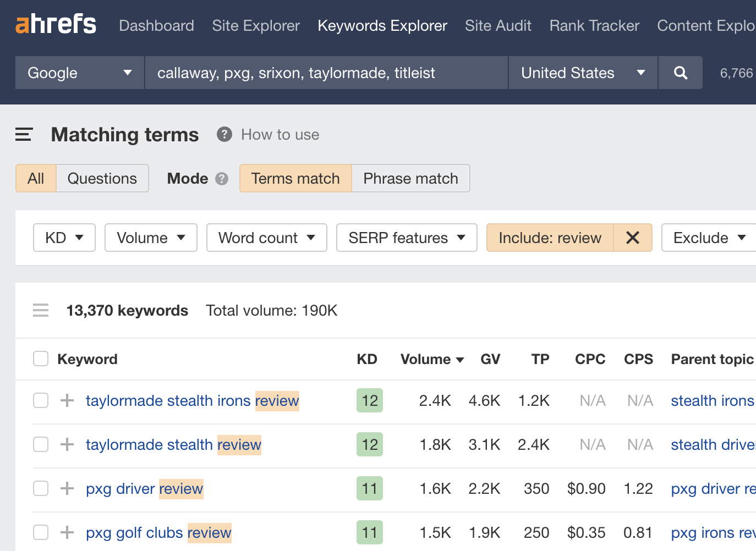Tick the checkbox for 'pxg golf clubs review'
Viewport: 756px width, 551px height.
point(40,532)
